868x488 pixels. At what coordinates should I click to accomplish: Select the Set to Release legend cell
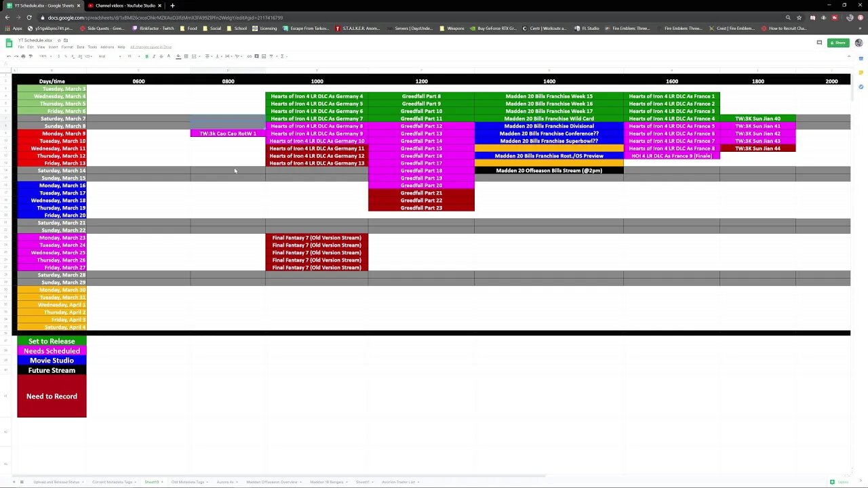52,342
